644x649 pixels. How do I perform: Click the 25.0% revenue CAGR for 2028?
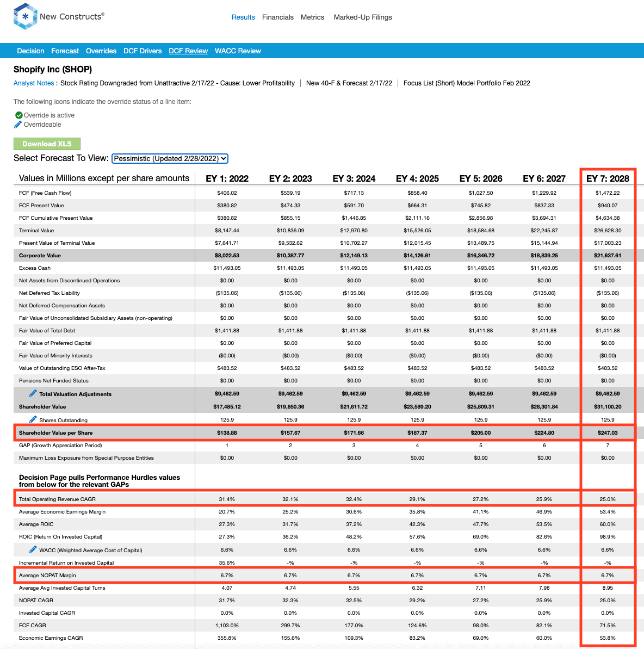tap(608, 499)
